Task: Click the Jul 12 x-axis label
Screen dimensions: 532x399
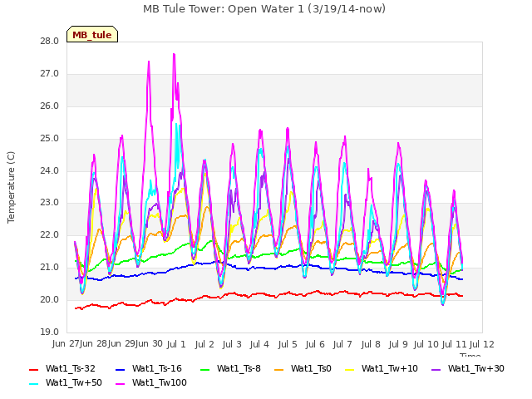Action: (482, 344)
